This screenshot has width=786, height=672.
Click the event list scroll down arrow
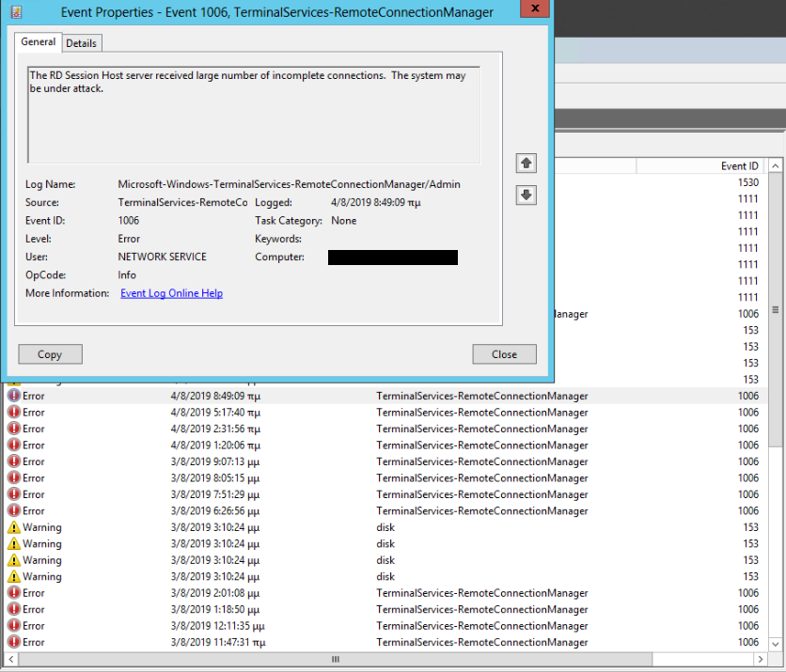775,645
